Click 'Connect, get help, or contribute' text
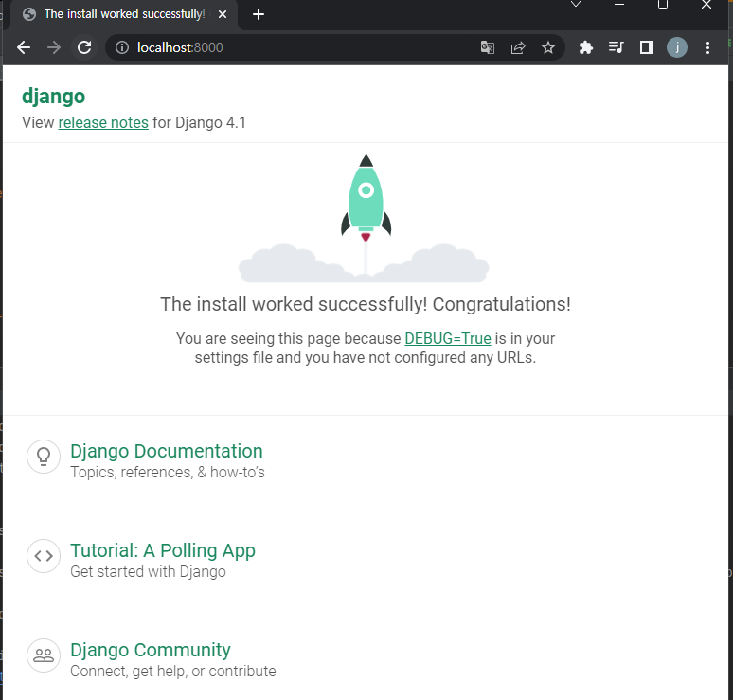 (173, 671)
